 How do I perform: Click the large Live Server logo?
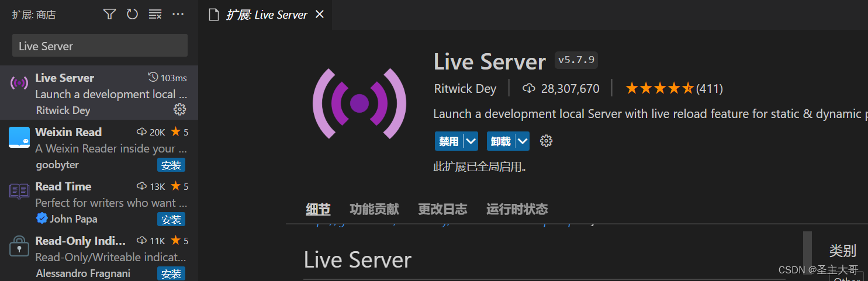pyautogui.click(x=359, y=103)
